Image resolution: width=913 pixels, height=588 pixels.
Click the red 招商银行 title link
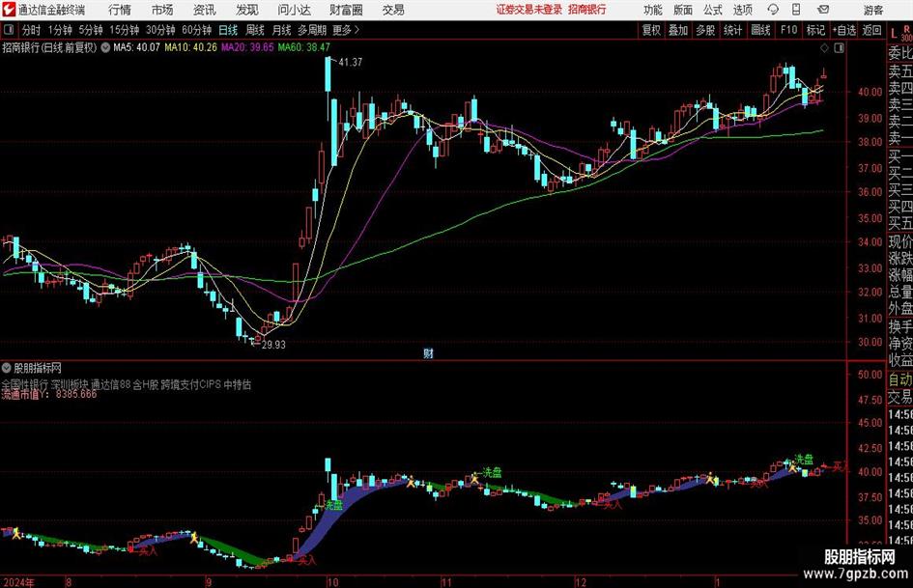point(587,10)
